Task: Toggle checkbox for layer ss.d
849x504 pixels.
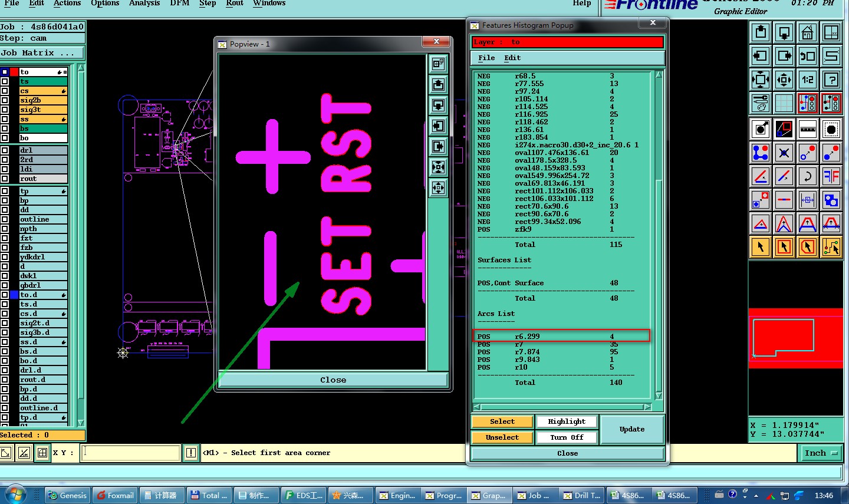Action: (5, 342)
